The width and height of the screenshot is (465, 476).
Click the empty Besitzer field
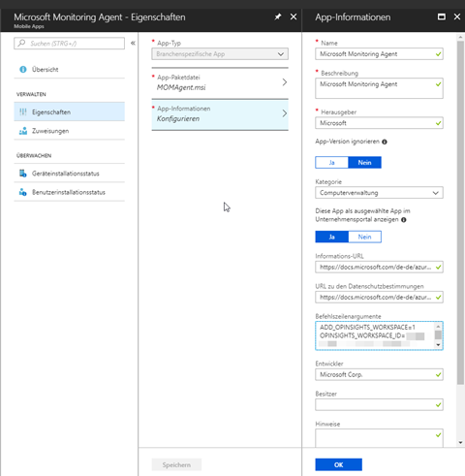pos(379,405)
